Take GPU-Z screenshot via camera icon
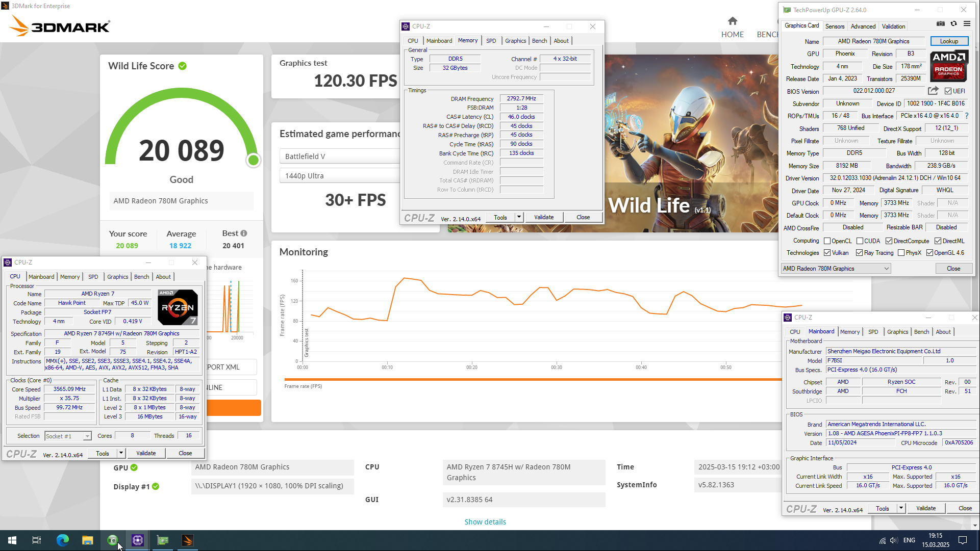This screenshot has width=980, height=551. [941, 24]
